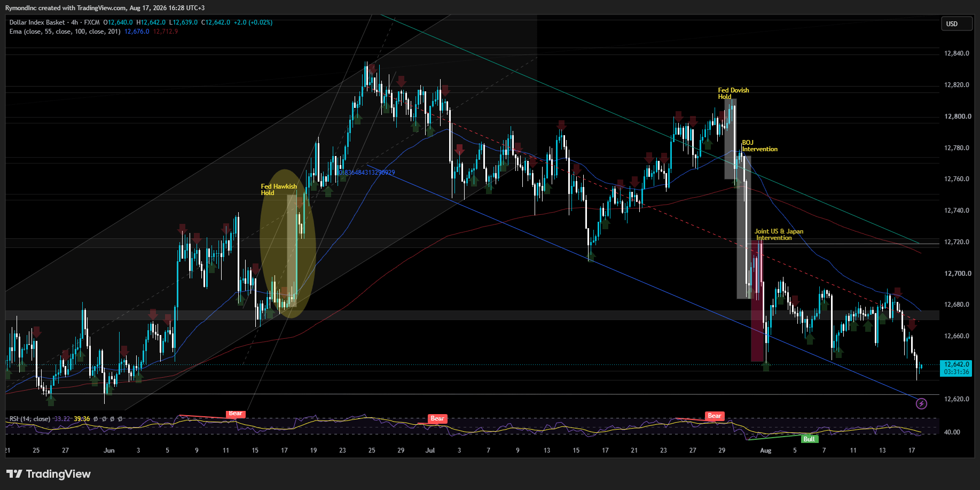This screenshot has width=980, height=490.
Task: Click the 12,720.0 price axis label
Action: point(957,242)
